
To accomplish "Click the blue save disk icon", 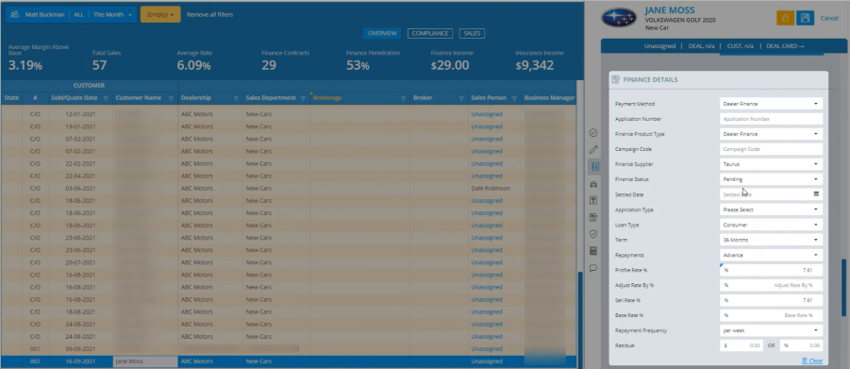I will pos(805,18).
